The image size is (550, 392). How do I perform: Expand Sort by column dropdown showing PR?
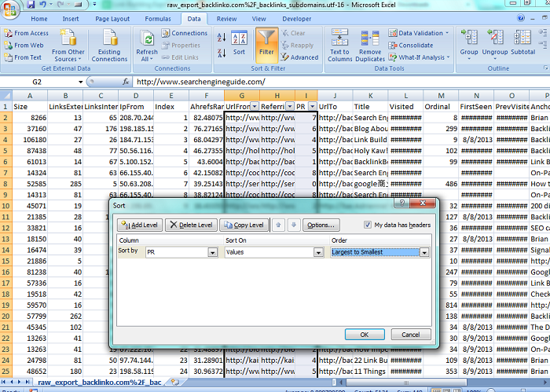[x=213, y=252]
